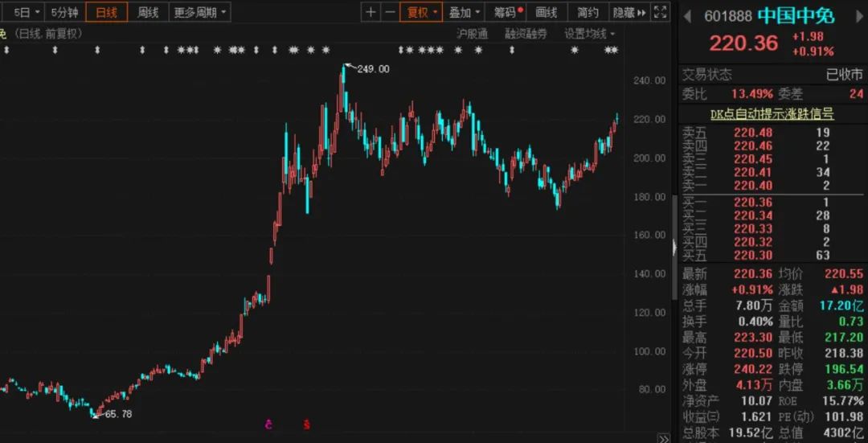Hide the side panel with 隐藏
Image resolution: width=868 pixels, height=443 pixels.
pyautogui.click(x=628, y=12)
